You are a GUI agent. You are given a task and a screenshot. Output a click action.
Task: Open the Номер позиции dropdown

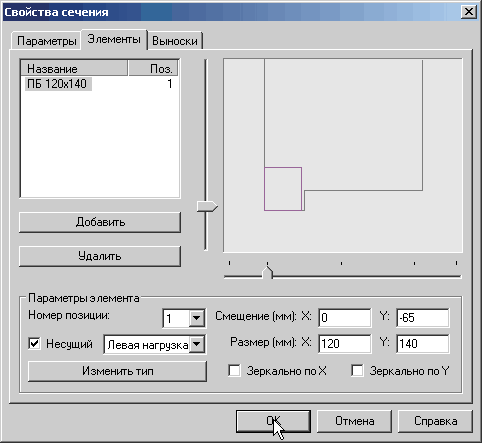(x=197, y=318)
